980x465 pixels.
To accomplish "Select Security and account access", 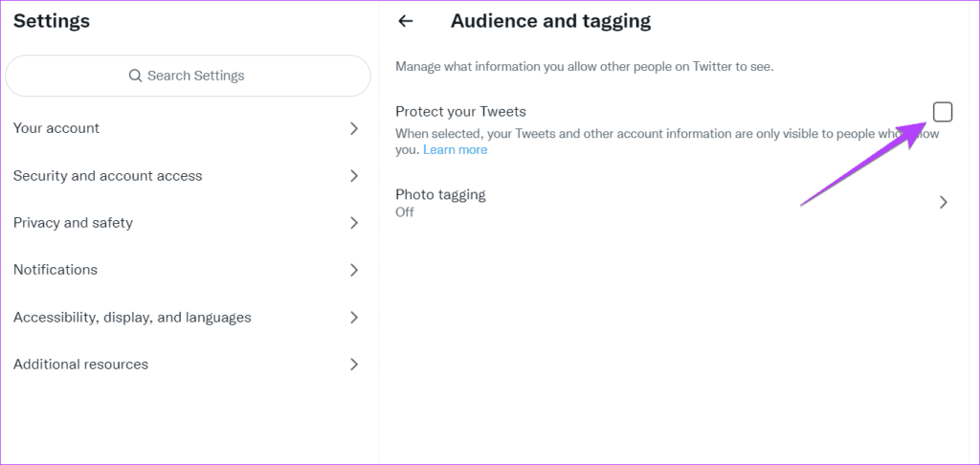I will click(x=108, y=176).
